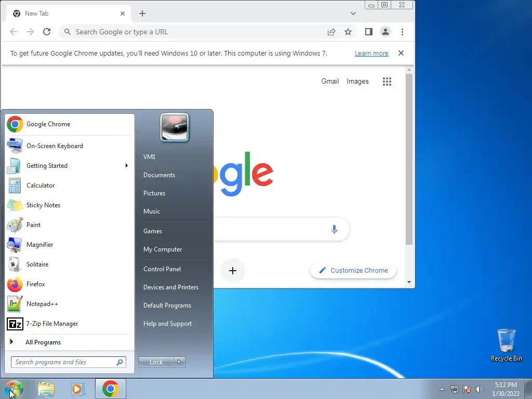The width and height of the screenshot is (532, 399).
Task: Open the volume speaker tray icon
Action: tap(480, 389)
